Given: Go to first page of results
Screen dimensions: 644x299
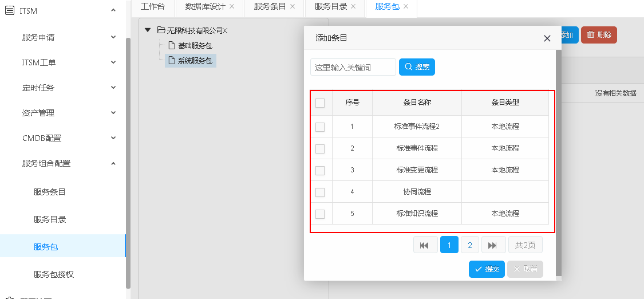Looking at the screenshot, I should [x=425, y=245].
